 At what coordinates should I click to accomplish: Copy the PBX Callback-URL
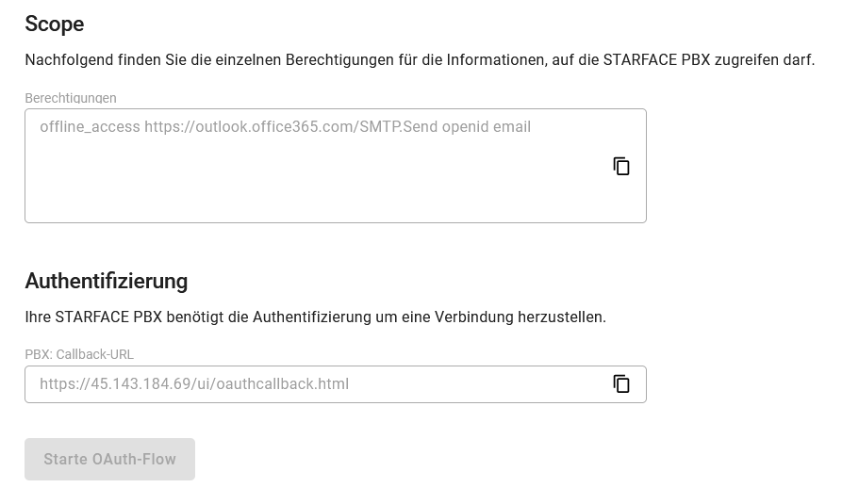tap(621, 383)
